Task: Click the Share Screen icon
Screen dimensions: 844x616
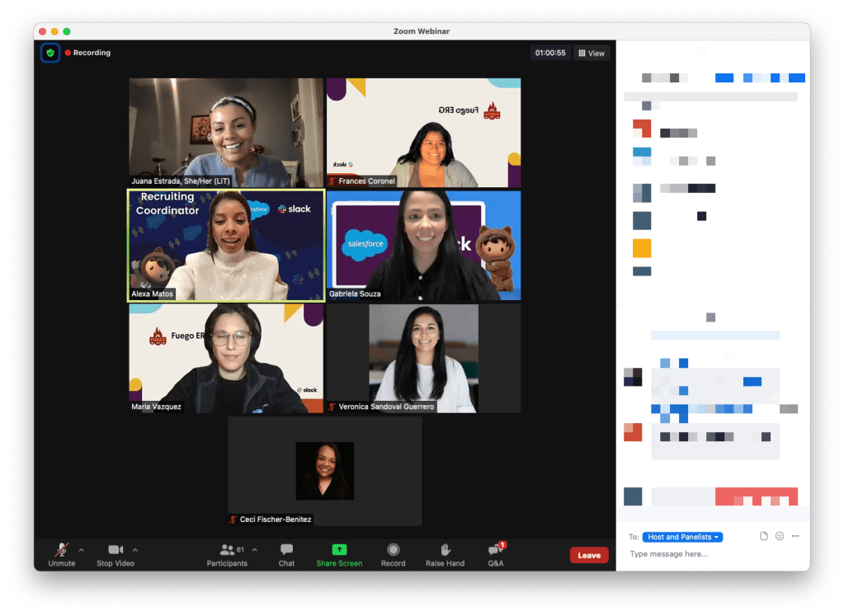Action: coord(339,550)
